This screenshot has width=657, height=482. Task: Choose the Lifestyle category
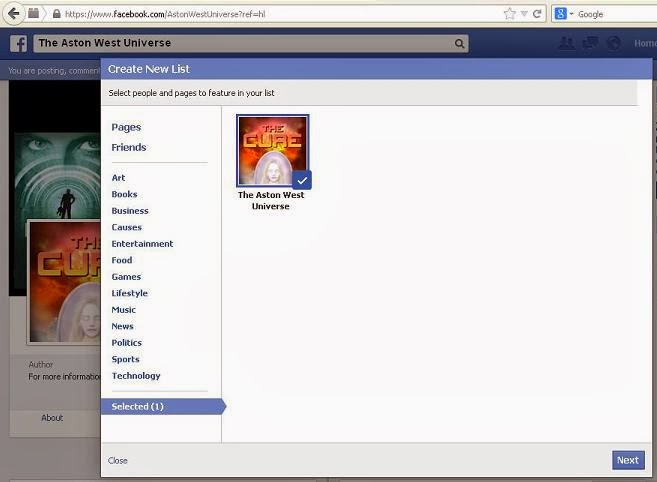pyautogui.click(x=129, y=293)
